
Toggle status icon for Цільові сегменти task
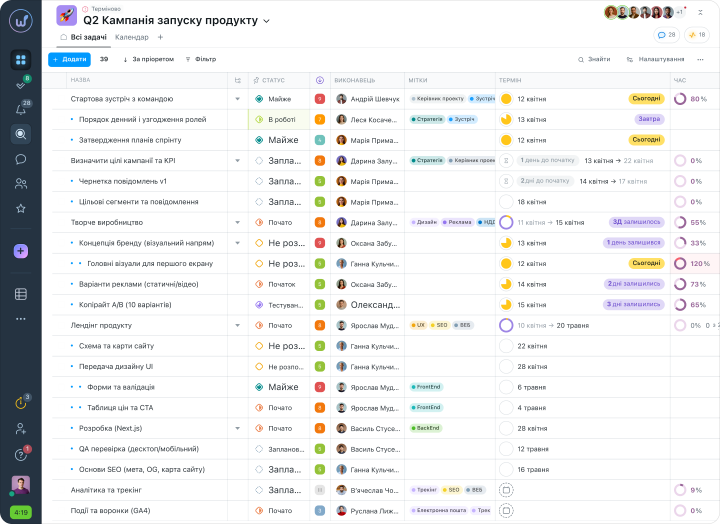click(259, 202)
